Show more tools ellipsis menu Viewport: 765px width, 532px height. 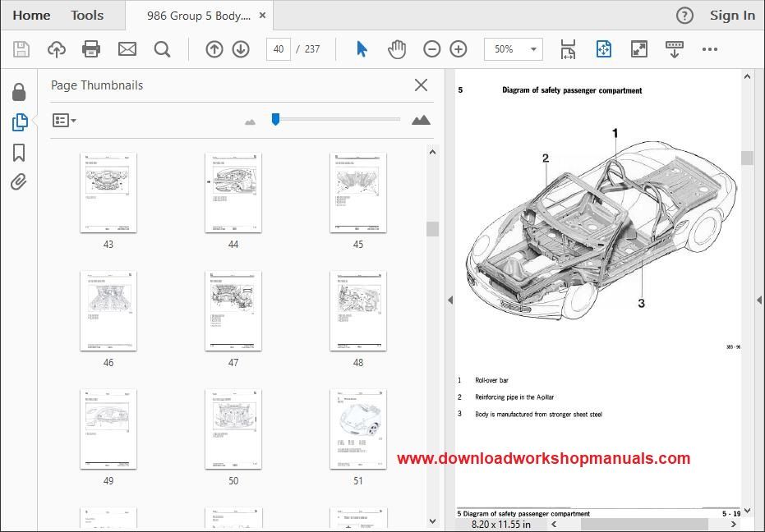(709, 49)
